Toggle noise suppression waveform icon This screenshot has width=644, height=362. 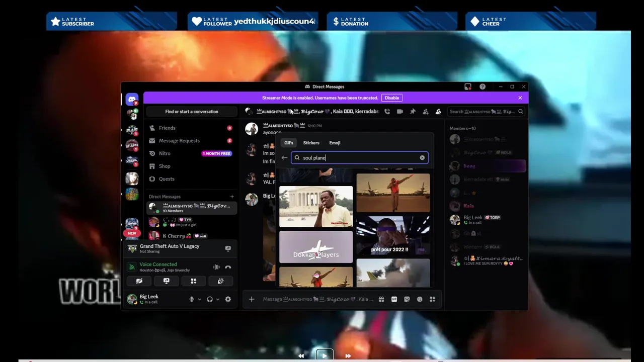point(216,267)
